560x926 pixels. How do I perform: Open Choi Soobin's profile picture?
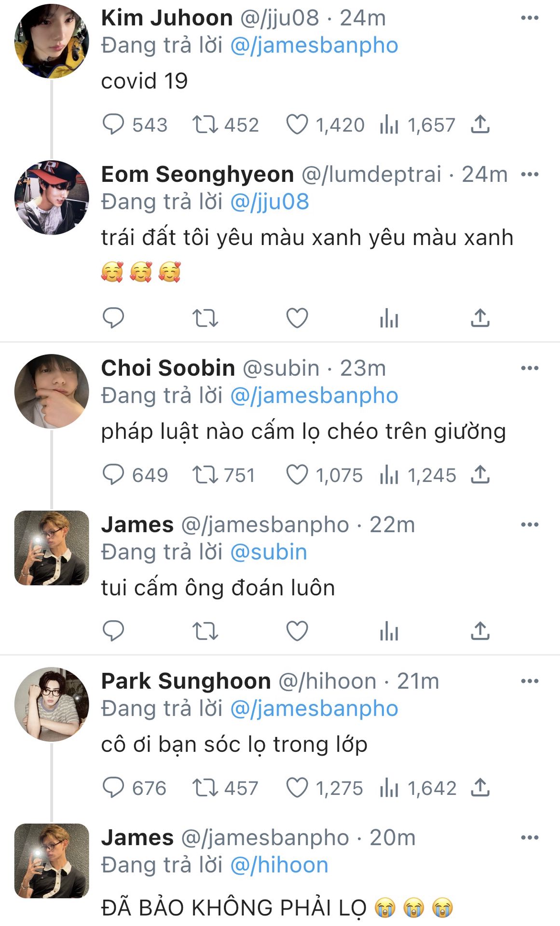[x=52, y=391]
